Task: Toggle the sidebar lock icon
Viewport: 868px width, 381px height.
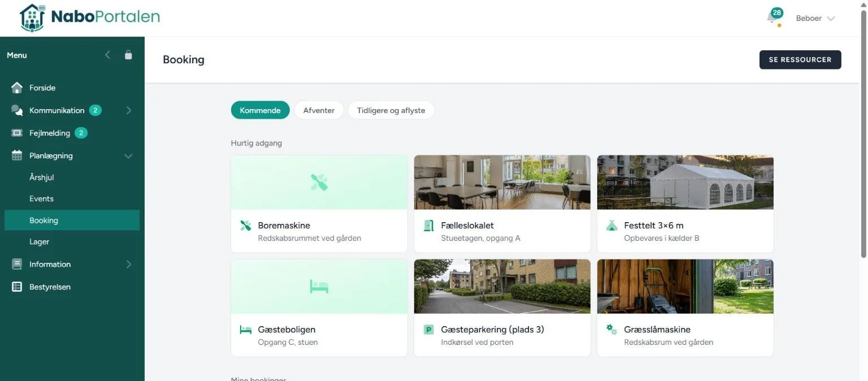Action: click(128, 55)
